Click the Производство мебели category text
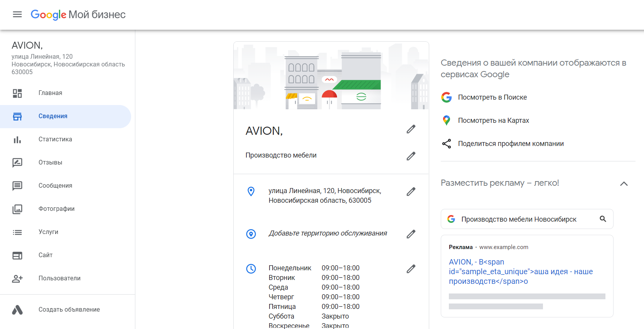The image size is (644, 329). click(x=281, y=155)
